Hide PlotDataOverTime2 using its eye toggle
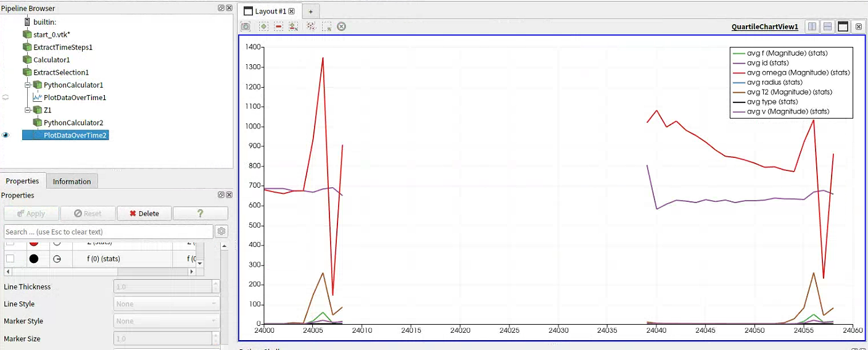This screenshot has width=868, height=350. [6, 135]
